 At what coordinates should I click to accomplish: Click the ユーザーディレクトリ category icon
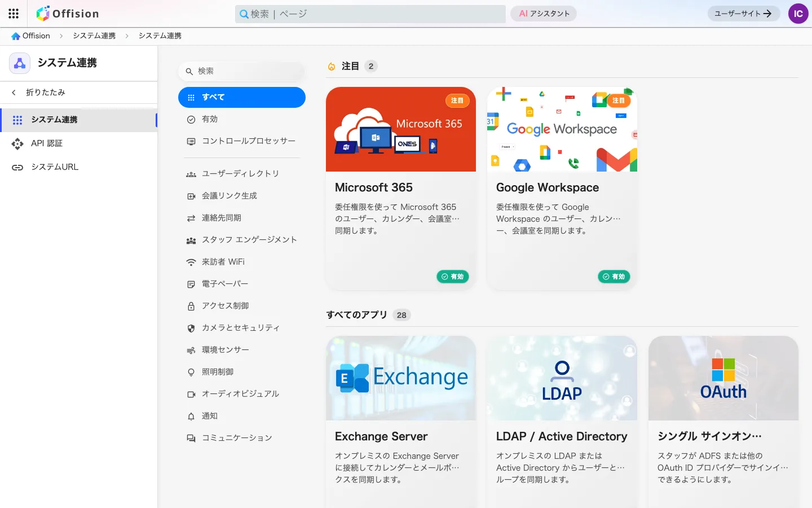pos(191,174)
